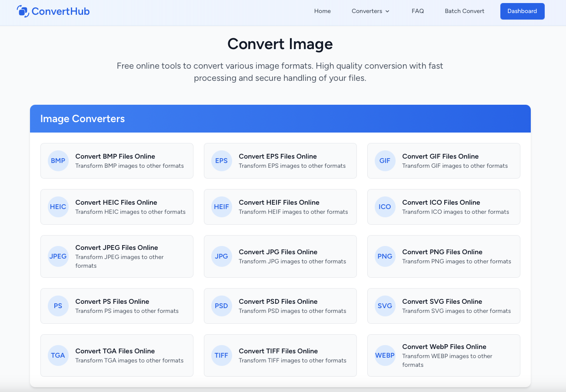The image size is (566, 392).
Task: Click the TGA format badge icon
Action: point(58,355)
